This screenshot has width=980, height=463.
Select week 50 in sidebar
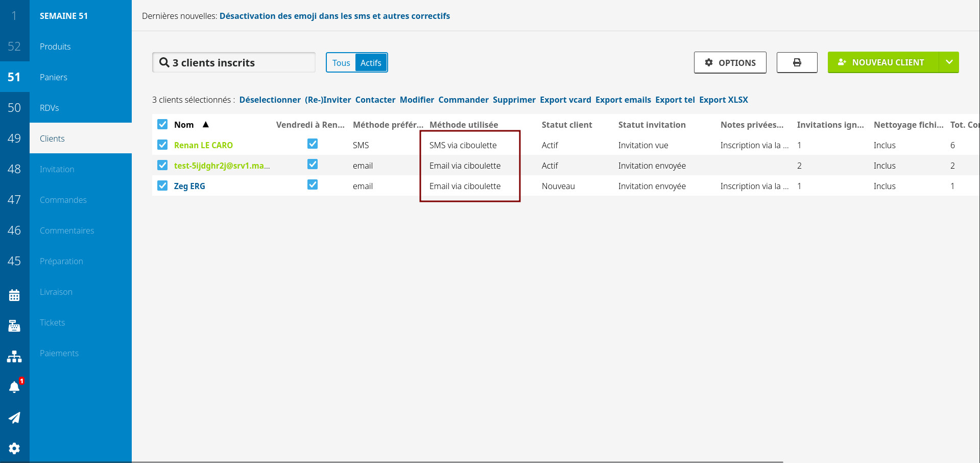point(14,108)
